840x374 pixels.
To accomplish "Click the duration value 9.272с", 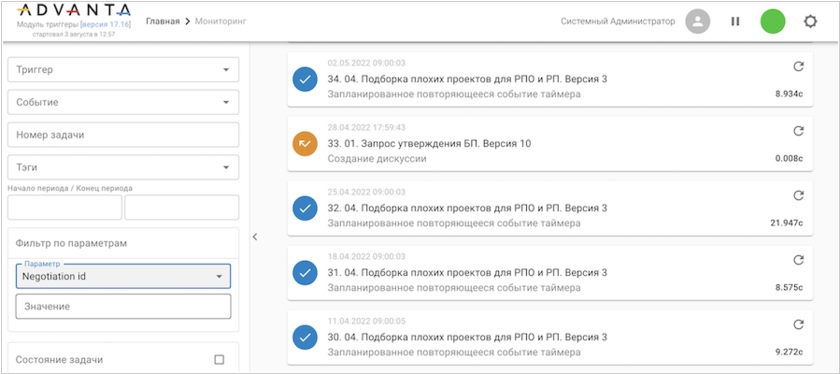I will [789, 353].
